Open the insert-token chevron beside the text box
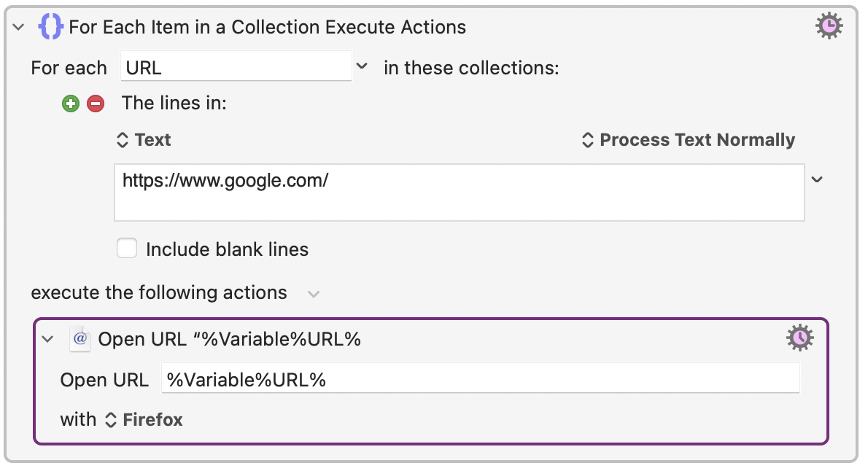 pos(817,179)
